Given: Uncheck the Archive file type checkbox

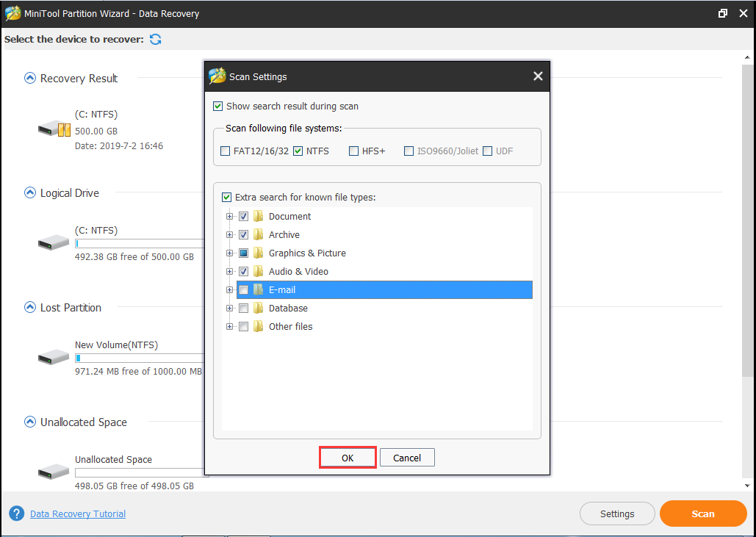Looking at the screenshot, I should pyautogui.click(x=243, y=234).
